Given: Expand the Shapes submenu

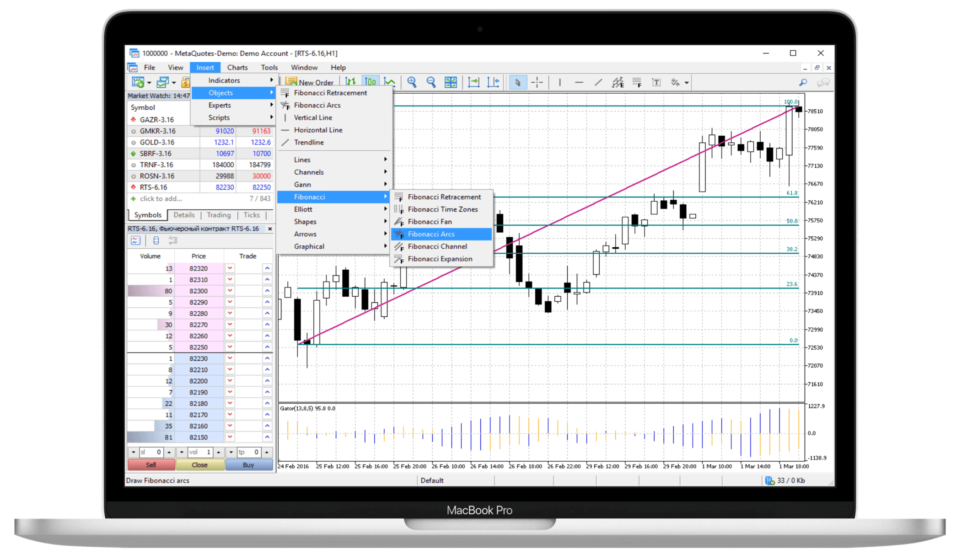Looking at the screenshot, I should (335, 221).
